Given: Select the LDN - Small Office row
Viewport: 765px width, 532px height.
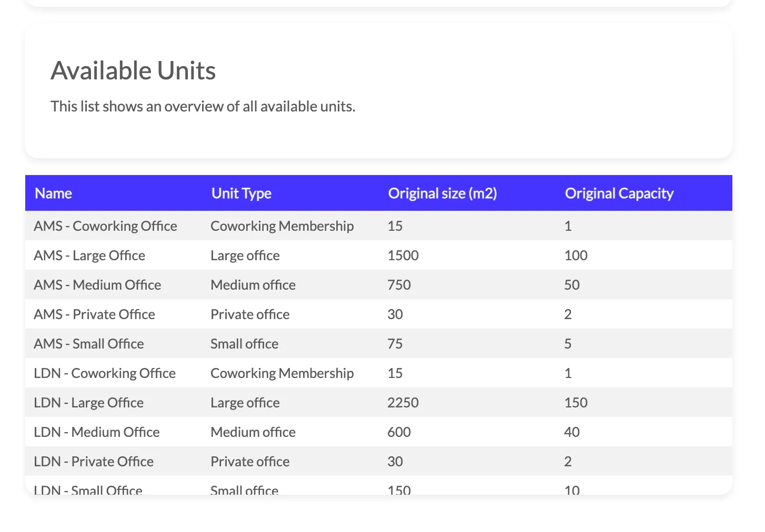Looking at the screenshot, I should pos(379,486).
